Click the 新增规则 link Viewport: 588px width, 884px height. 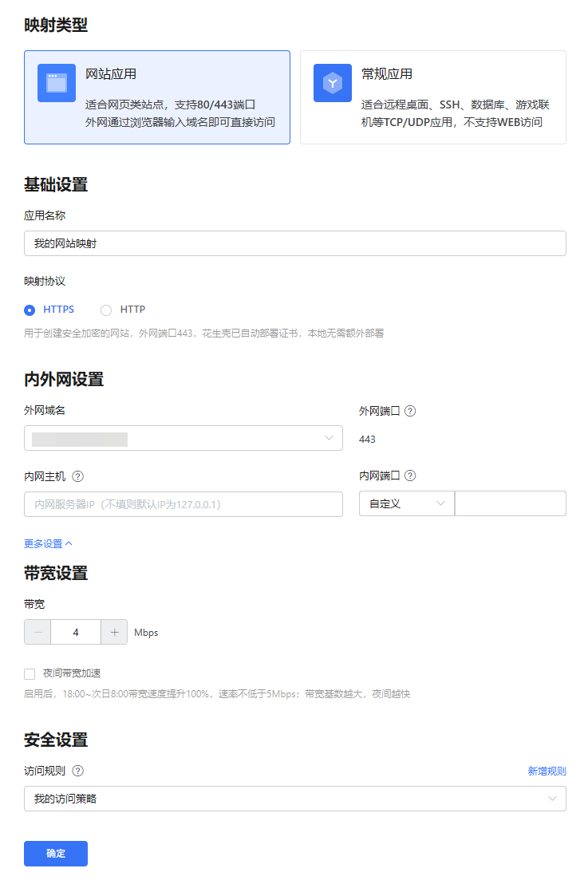[547, 772]
